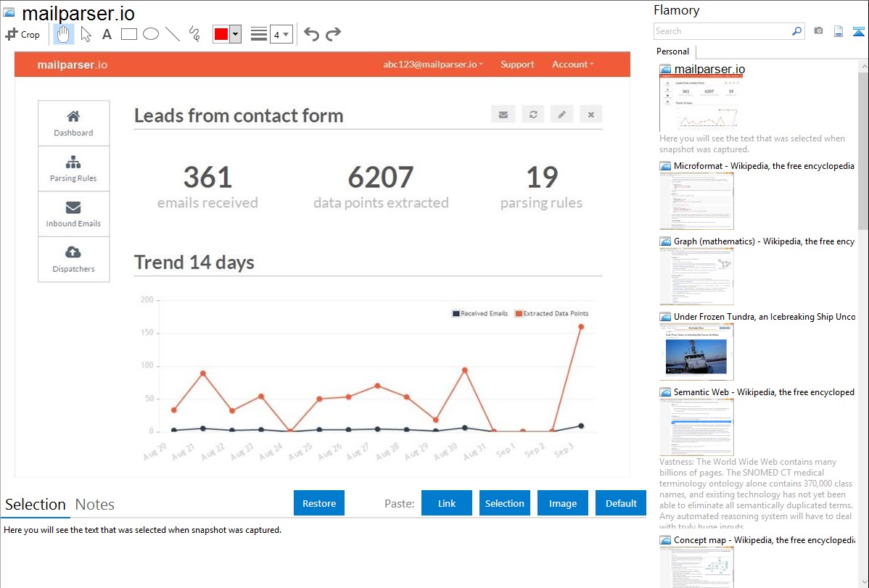Click the Default paste button
The height and width of the screenshot is (588, 869).
(621, 503)
